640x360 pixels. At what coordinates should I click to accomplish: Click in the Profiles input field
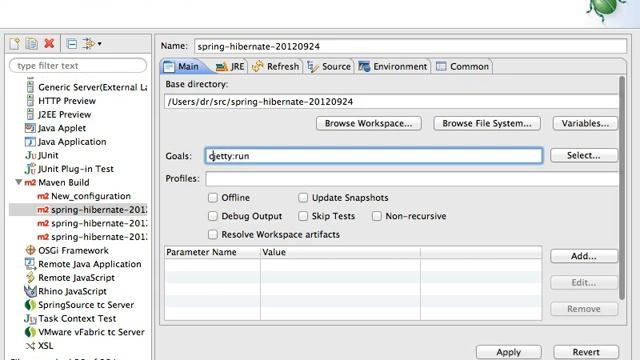point(412,179)
